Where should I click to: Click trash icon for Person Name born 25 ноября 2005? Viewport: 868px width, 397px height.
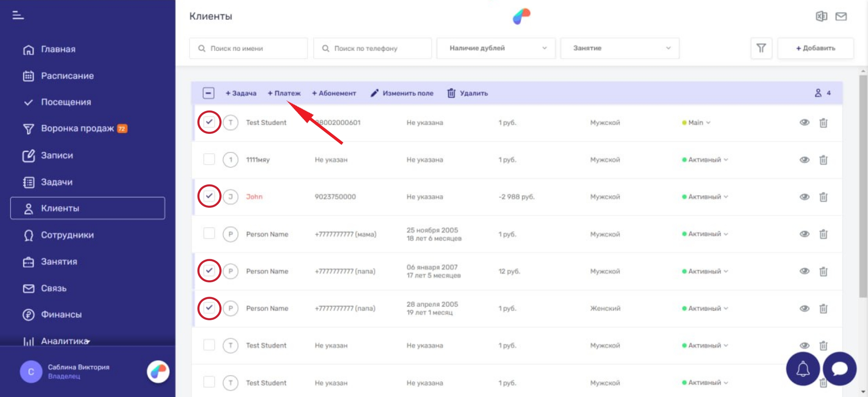[823, 234]
